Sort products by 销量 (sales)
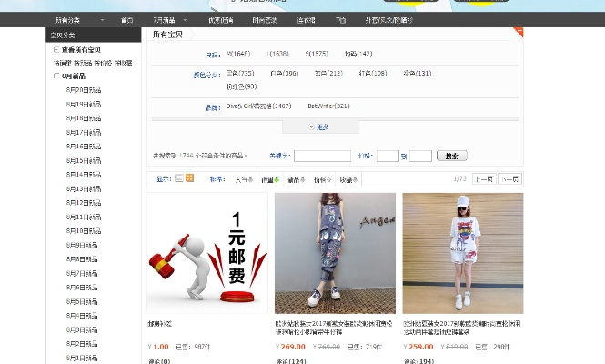The width and height of the screenshot is (605, 364). 269,179
